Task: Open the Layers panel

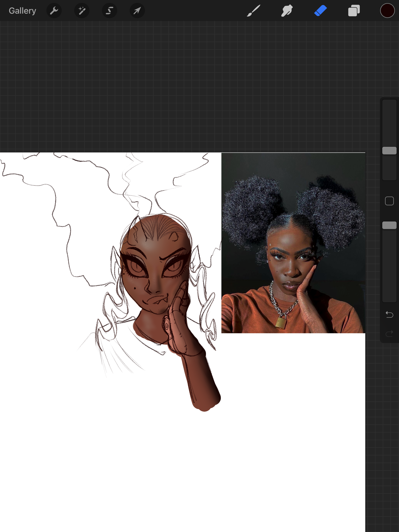Action: (354, 11)
